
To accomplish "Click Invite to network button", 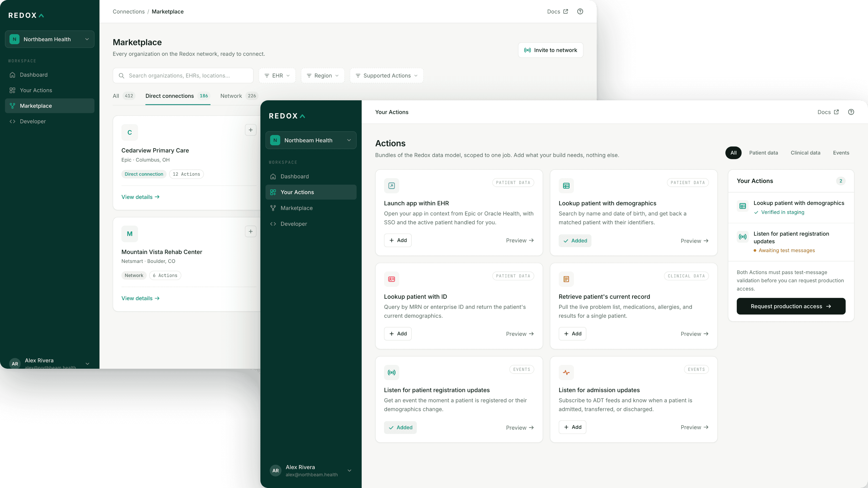I will click(x=550, y=50).
